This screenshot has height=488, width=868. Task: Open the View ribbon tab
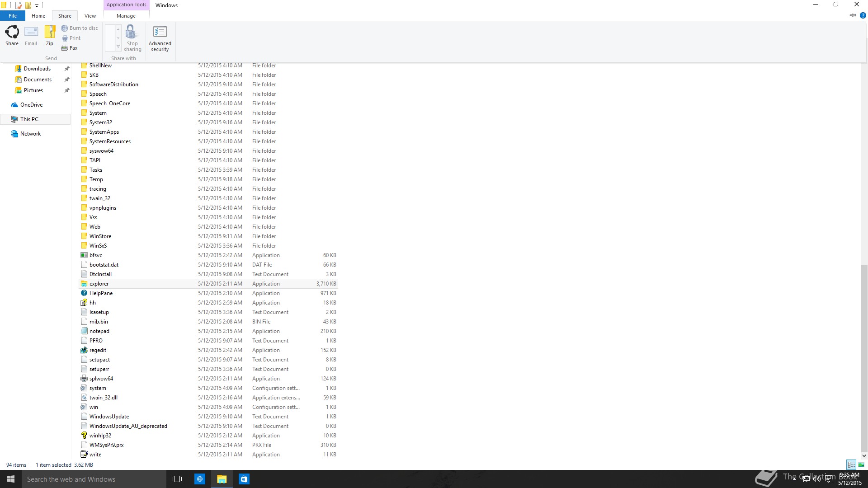click(x=90, y=16)
